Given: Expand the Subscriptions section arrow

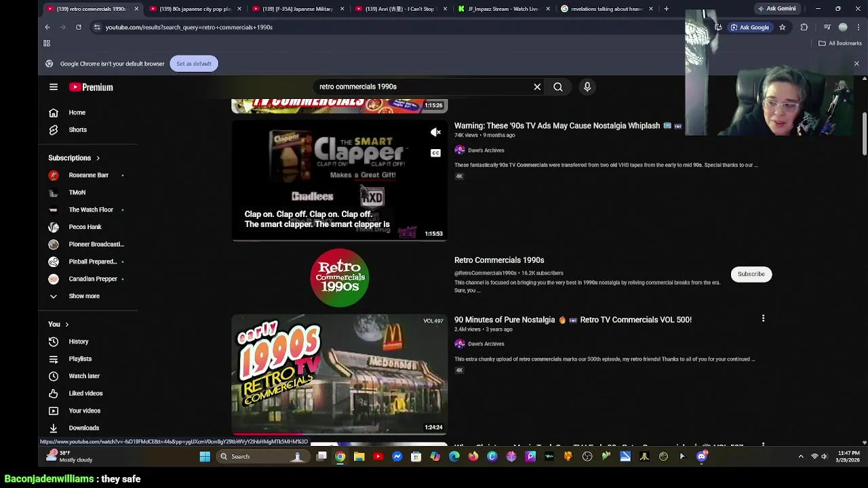Looking at the screenshot, I should 98,158.
